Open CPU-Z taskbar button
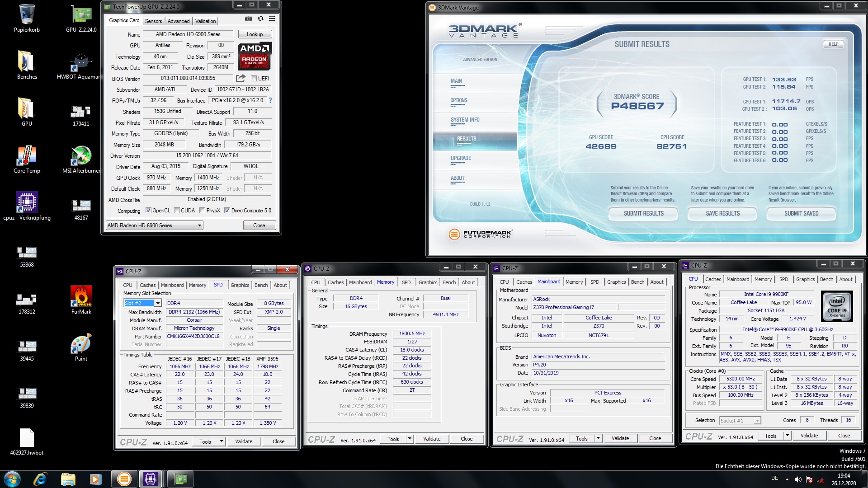 coord(151,479)
